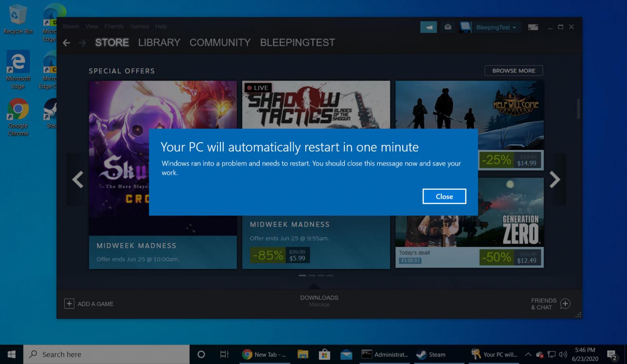Image resolution: width=627 pixels, height=364 pixels.
Task: Check Steam inbox with the mail icon
Action: pos(448,27)
